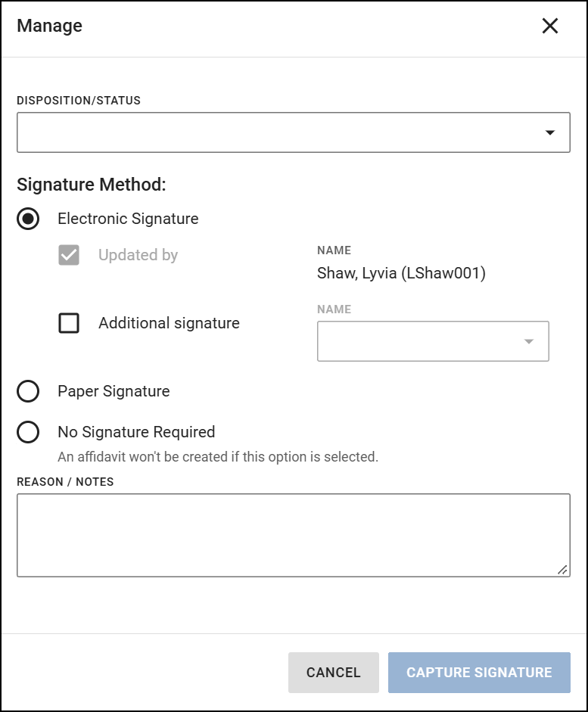Close the Manage dialog with the X icon
The image size is (588, 712).
click(x=549, y=26)
